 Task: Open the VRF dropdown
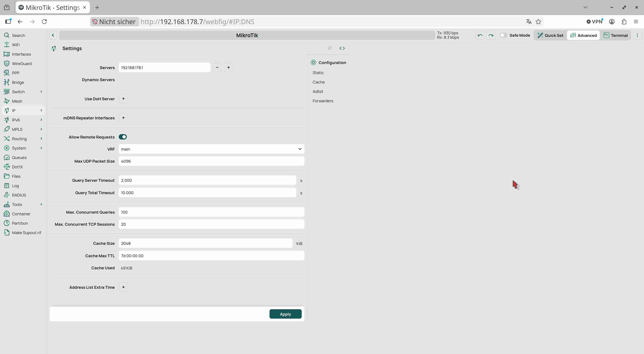point(211,149)
